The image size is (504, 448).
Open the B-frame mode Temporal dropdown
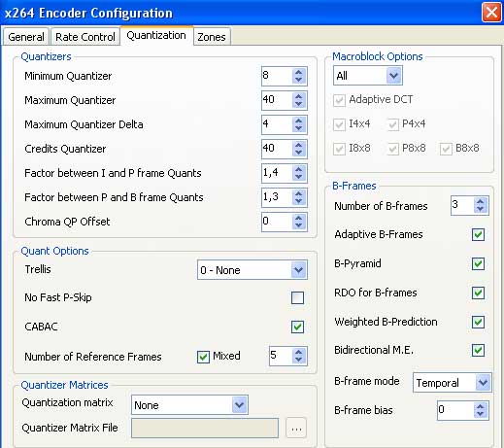coord(453,383)
